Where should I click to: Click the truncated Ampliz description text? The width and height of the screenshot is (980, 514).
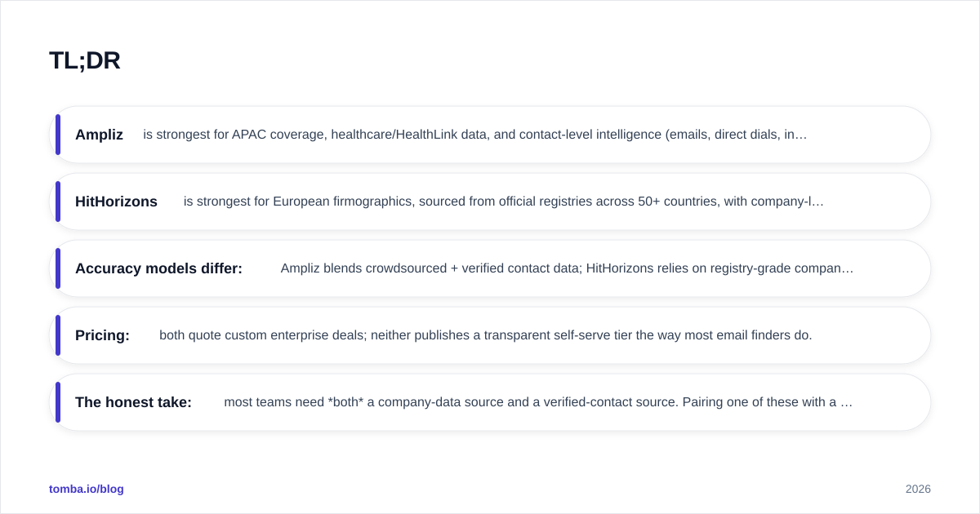click(x=475, y=135)
